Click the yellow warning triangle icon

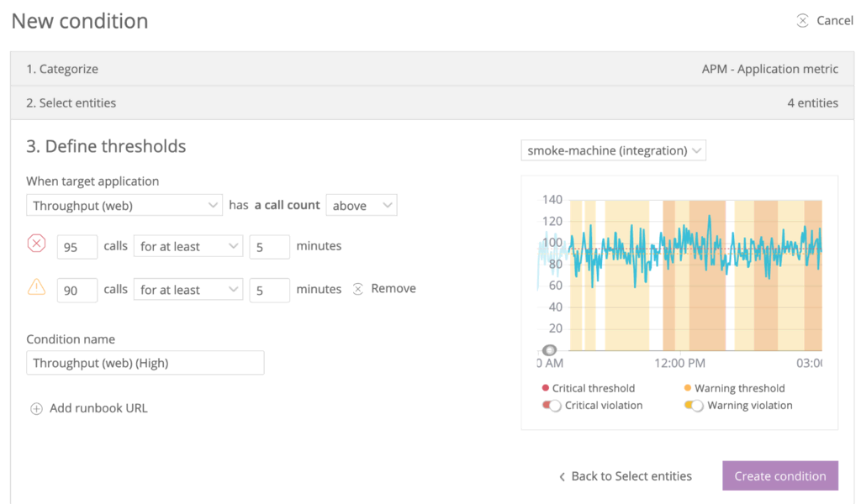36,287
